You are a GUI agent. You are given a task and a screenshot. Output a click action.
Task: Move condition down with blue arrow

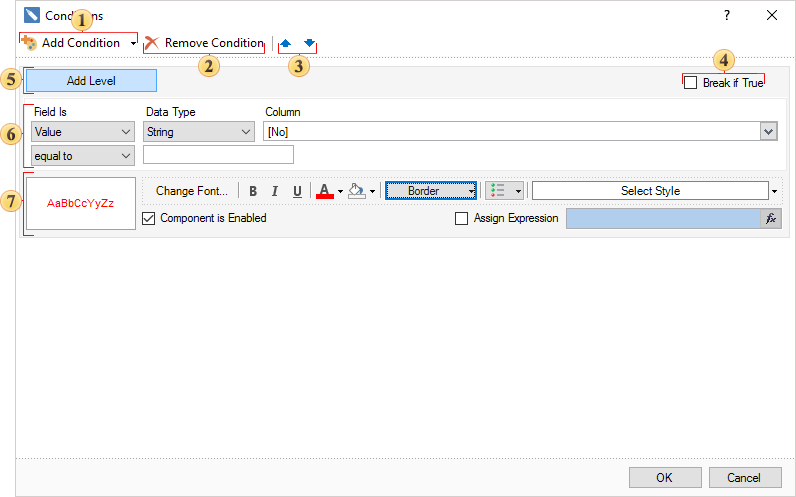(309, 43)
